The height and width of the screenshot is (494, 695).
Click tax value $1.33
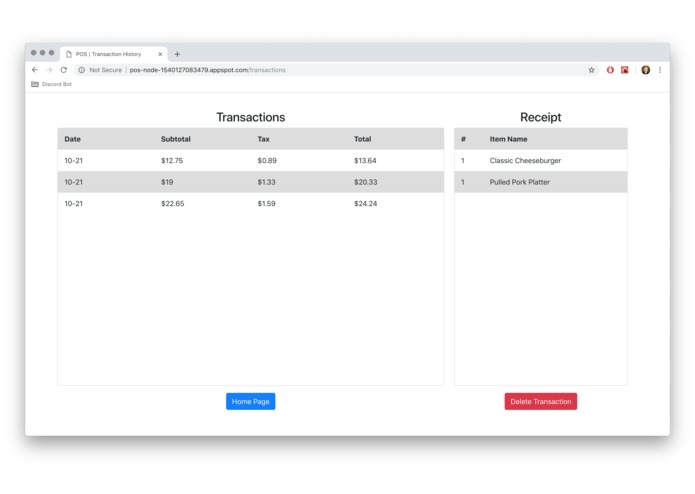pos(266,182)
